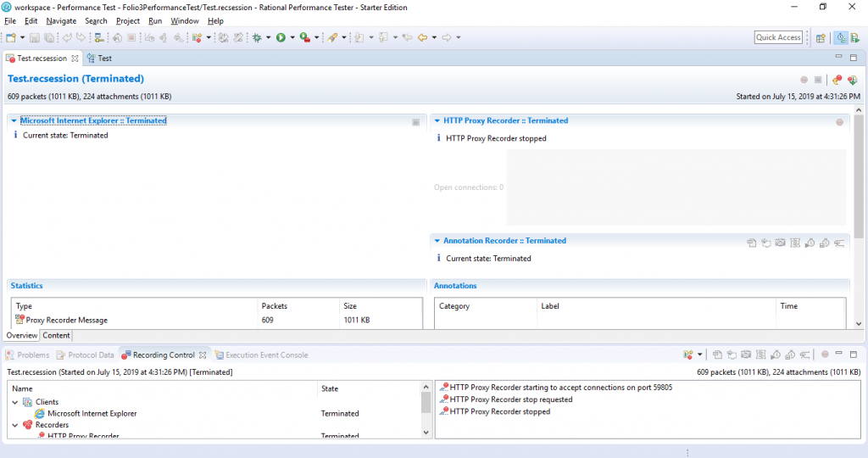Open the Window menu
The height and width of the screenshot is (458, 868).
point(184,21)
